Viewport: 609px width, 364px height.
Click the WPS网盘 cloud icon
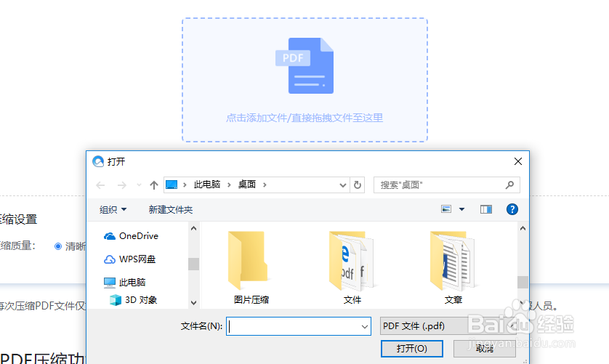pyautogui.click(x=110, y=259)
